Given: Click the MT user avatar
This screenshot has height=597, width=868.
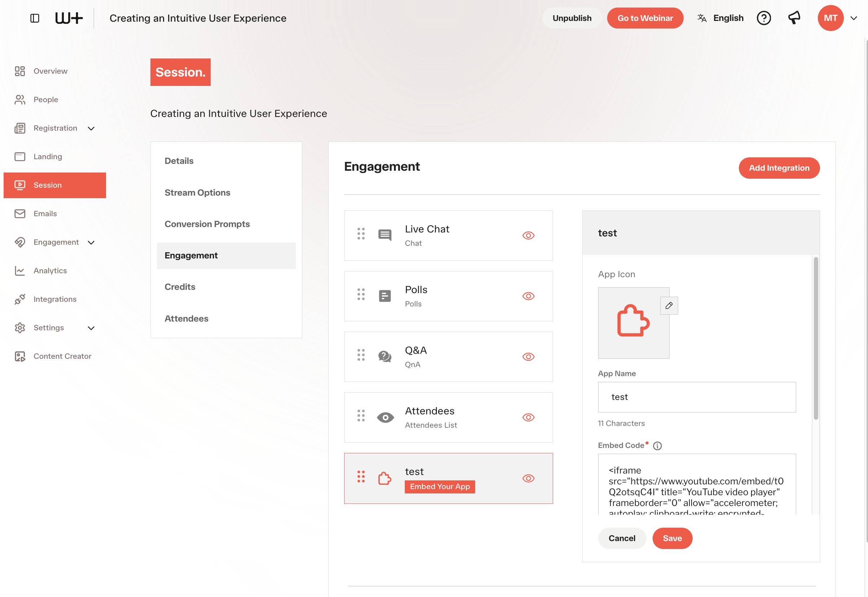Looking at the screenshot, I should [x=830, y=18].
